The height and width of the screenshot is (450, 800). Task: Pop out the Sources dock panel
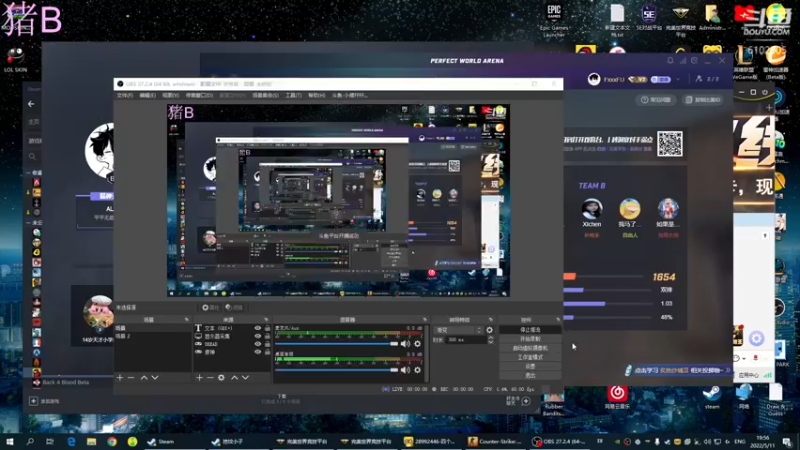[266, 319]
